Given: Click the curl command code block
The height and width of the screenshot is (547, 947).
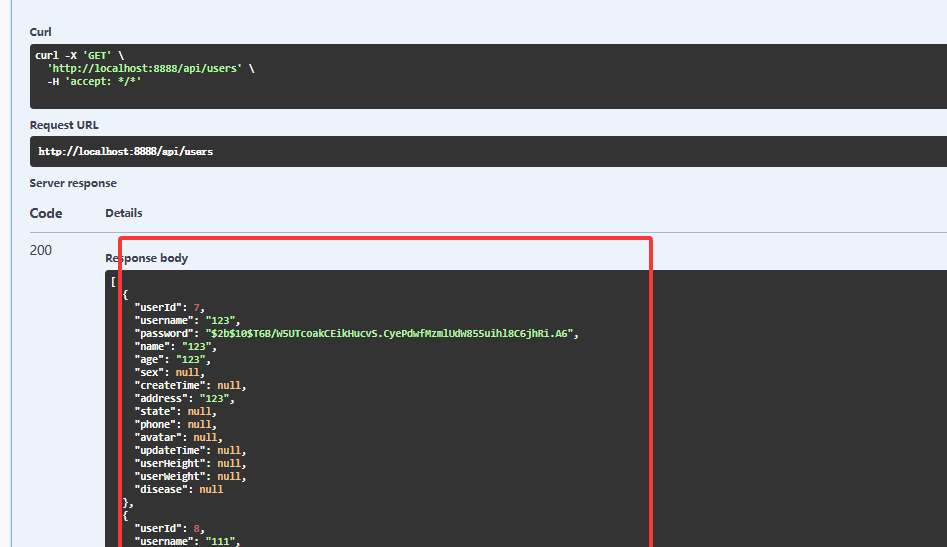Looking at the screenshot, I should [488, 76].
